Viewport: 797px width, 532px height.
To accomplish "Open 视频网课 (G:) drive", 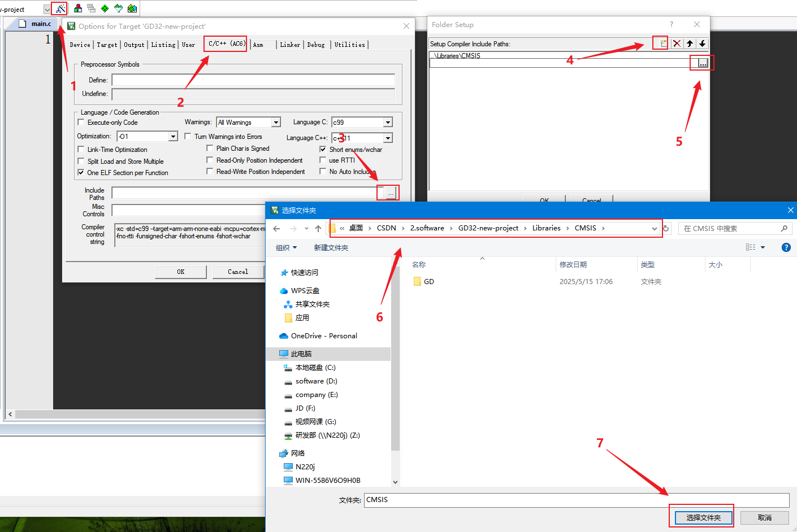I will (315, 422).
